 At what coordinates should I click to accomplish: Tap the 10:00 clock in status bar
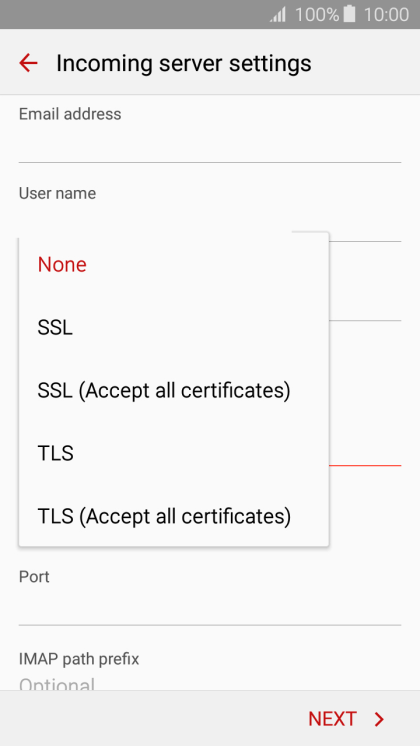pos(386,14)
